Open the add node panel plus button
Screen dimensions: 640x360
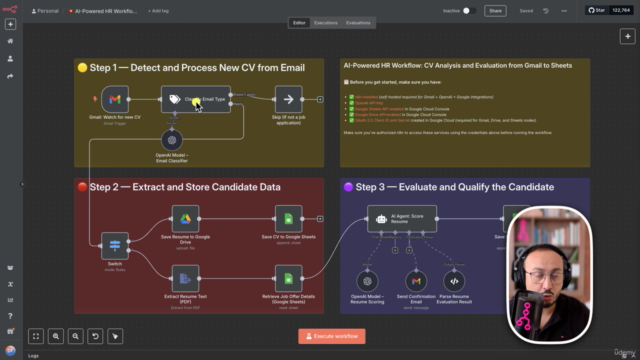point(627,36)
